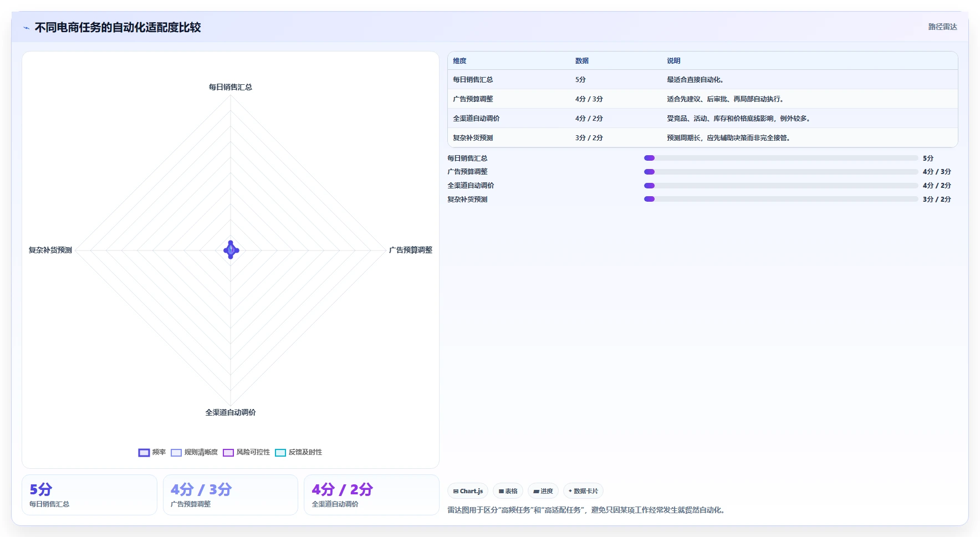Click the 路径雷达 label in header
Viewport: 980px width, 537px height.
coord(942,27)
